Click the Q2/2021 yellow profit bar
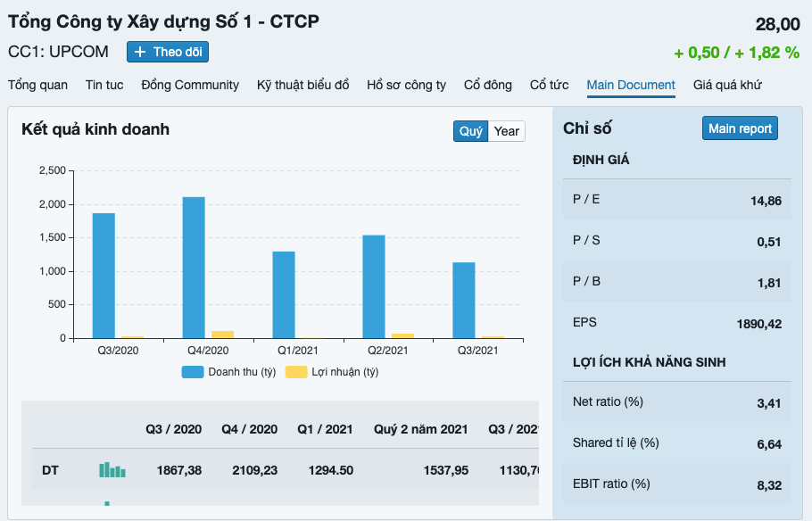812x521 pixels. click(403, 336)
